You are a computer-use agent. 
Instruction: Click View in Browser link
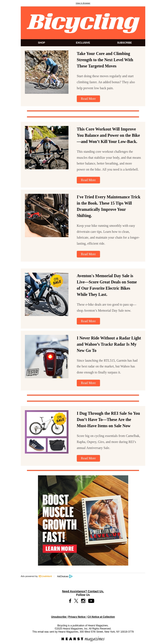coord(83,3)
